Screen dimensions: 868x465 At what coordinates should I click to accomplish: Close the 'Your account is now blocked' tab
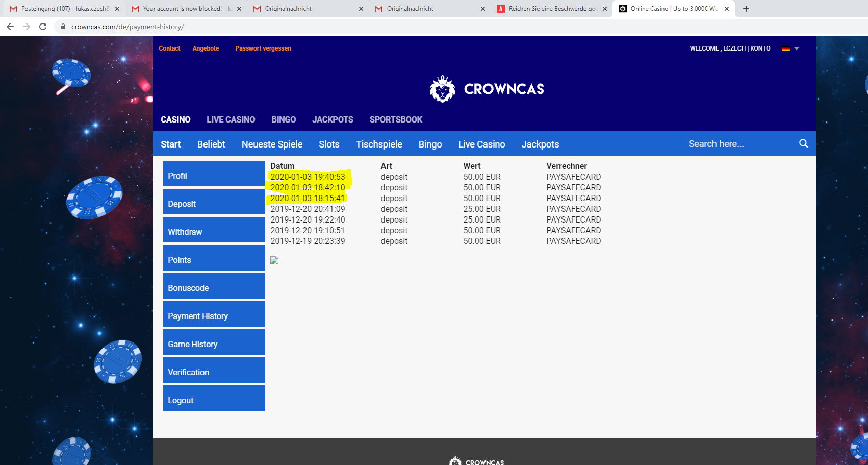tap(239, 9)
